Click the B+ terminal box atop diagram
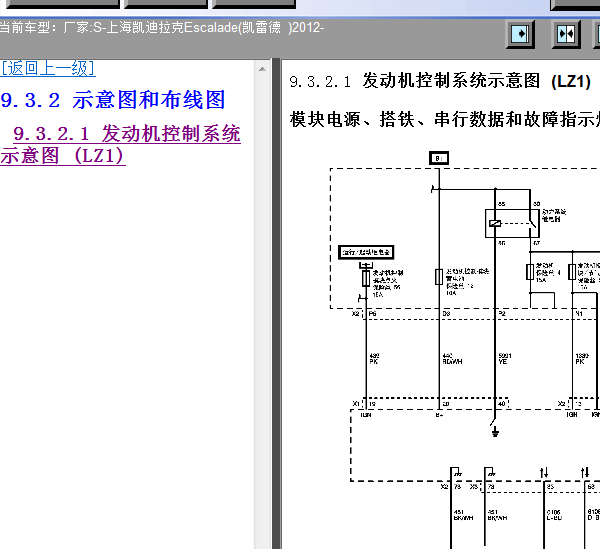 439,158
